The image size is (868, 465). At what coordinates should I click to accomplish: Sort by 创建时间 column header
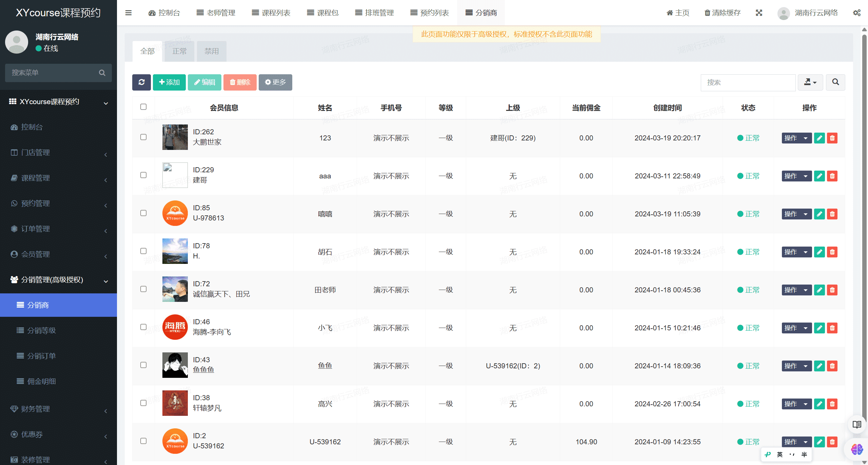pos(667,108)
